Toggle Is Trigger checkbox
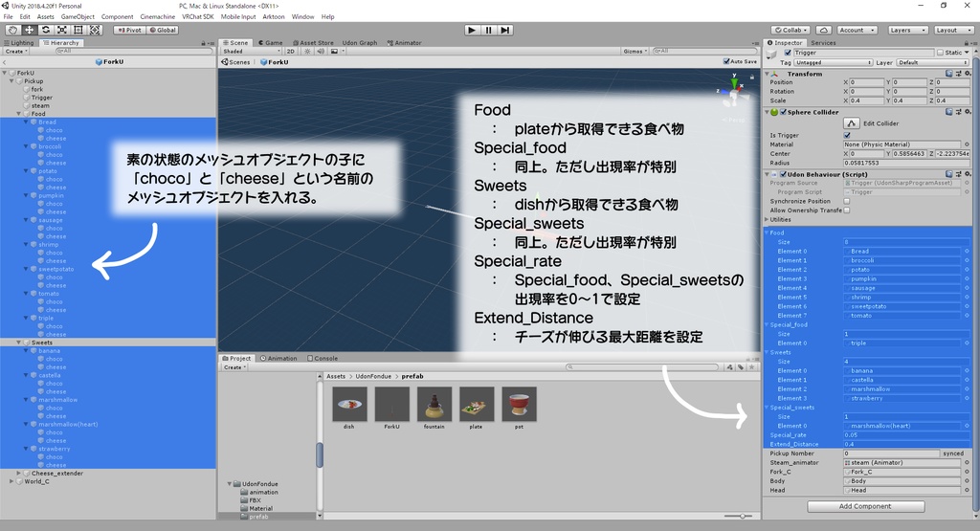The width and height of the screenshot is (980, 531). pyautogui.click(x=847, y=135)
